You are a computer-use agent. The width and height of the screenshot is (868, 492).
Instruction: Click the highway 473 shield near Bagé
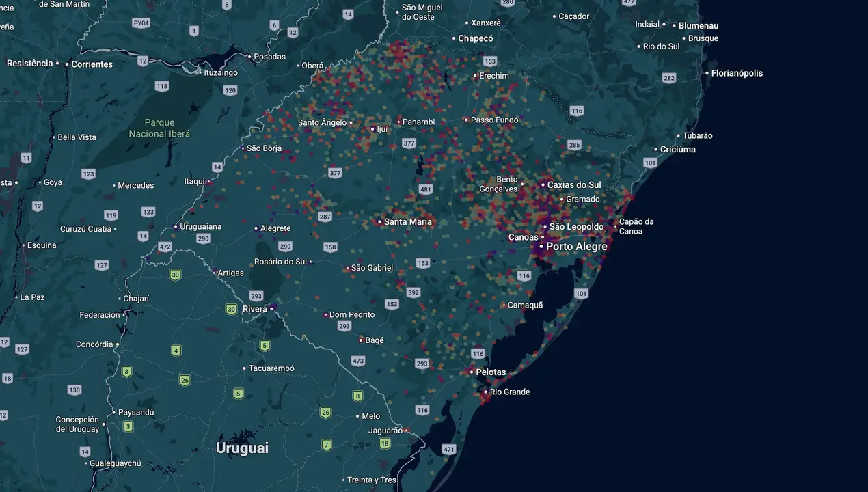(x=358, y=360)
